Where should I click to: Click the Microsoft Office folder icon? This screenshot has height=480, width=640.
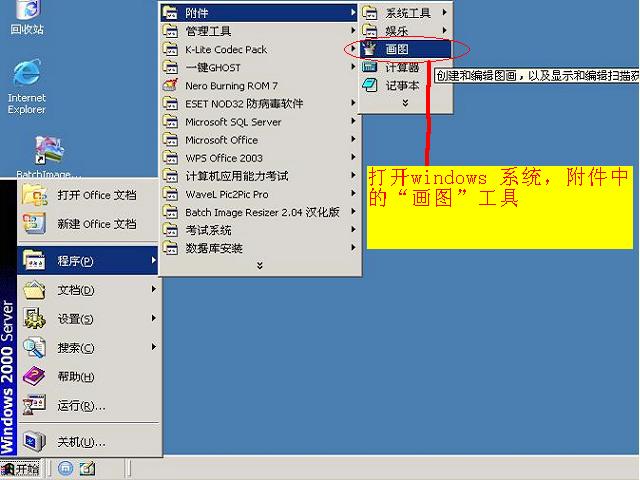170,140
